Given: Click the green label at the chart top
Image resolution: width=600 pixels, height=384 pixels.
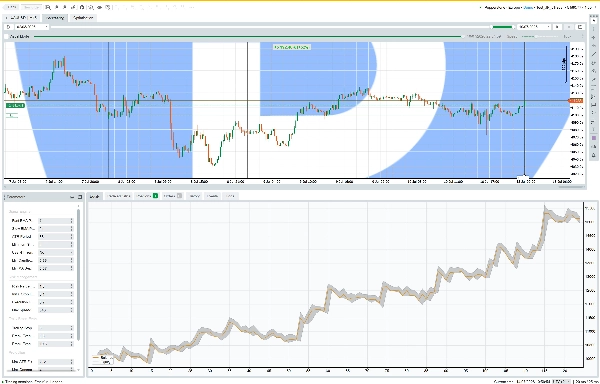Looking at the screenshot, I should pyautogui.click(x=291, y=47).
